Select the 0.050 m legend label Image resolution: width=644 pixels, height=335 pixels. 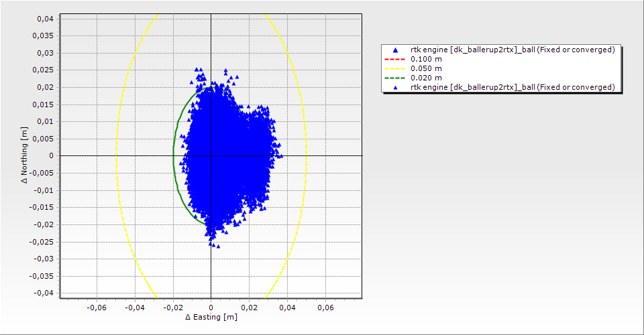point(426,68)
